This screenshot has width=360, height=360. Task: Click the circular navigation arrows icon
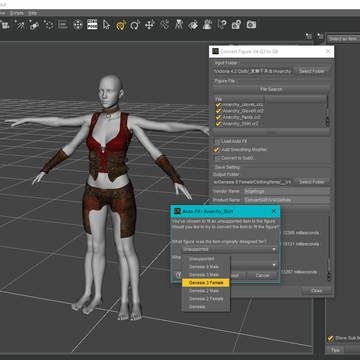click(78, 25)
